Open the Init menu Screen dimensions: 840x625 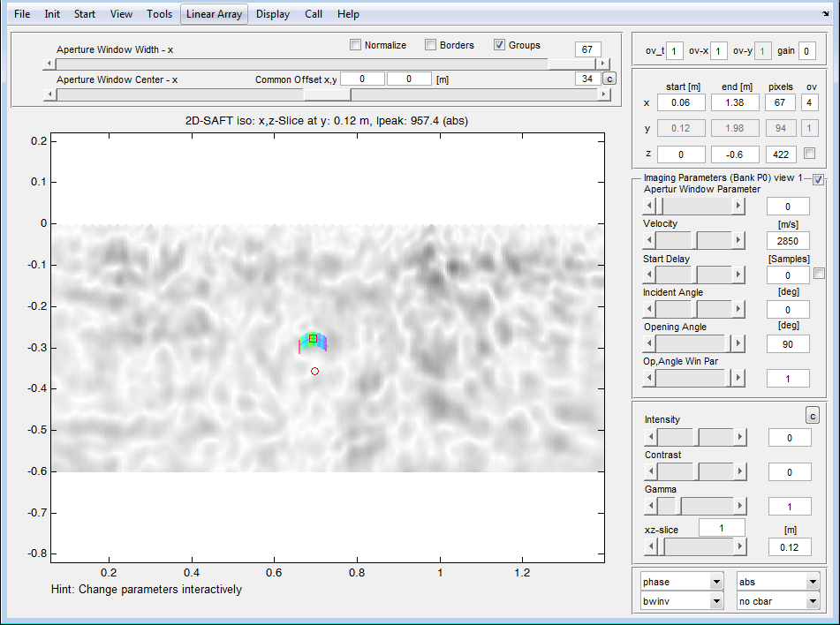(x=52, y=14)
